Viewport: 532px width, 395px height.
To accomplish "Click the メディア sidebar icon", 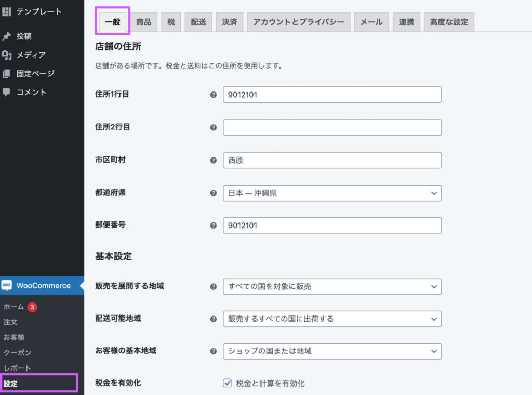I will (x=6, y=55).
